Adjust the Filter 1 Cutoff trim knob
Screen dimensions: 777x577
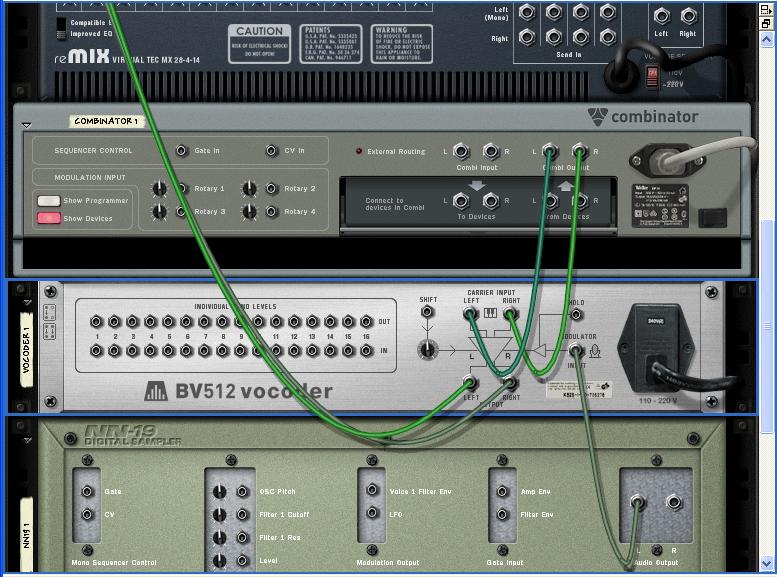click(220, 515)
